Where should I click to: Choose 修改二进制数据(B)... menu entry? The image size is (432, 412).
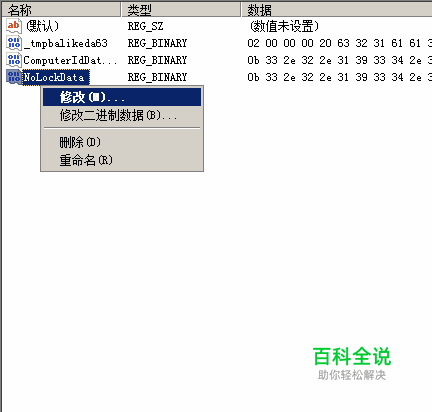(x=122, y=115)
